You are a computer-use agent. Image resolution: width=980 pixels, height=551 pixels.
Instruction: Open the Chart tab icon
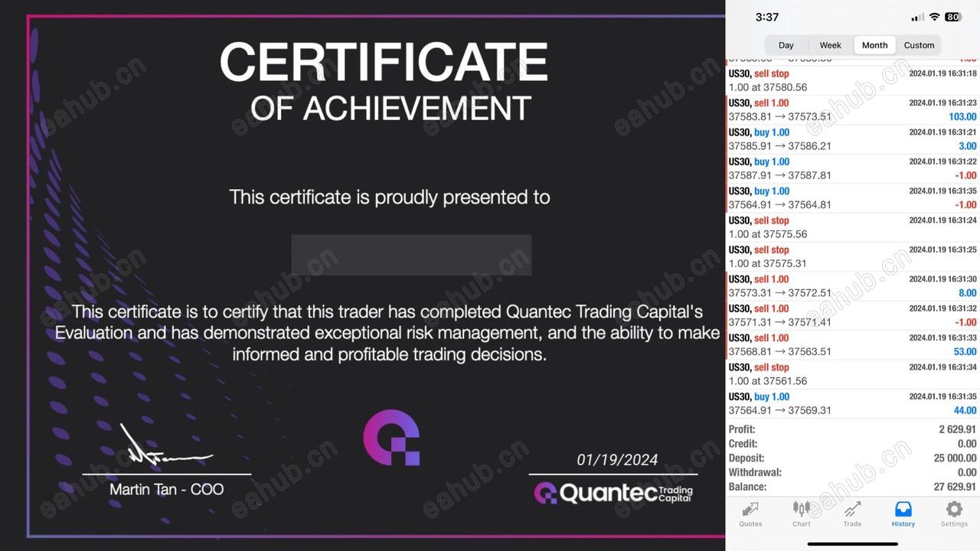802,510
